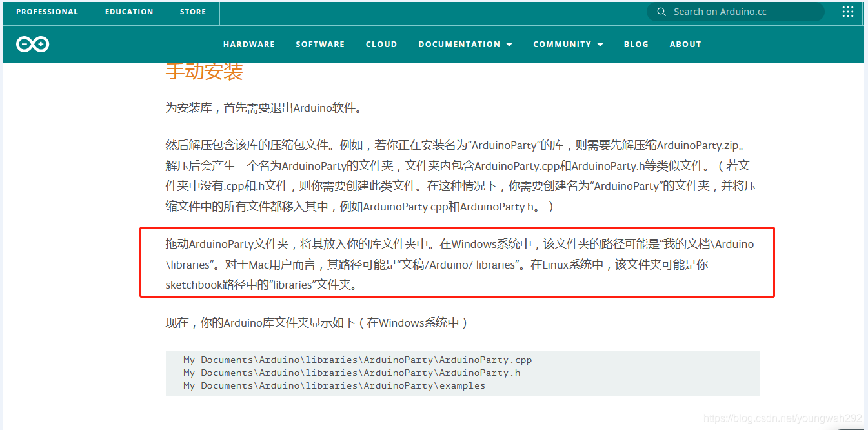Visit the Blog link
Screen dimensions: 868x430
(x=636, y=45)
